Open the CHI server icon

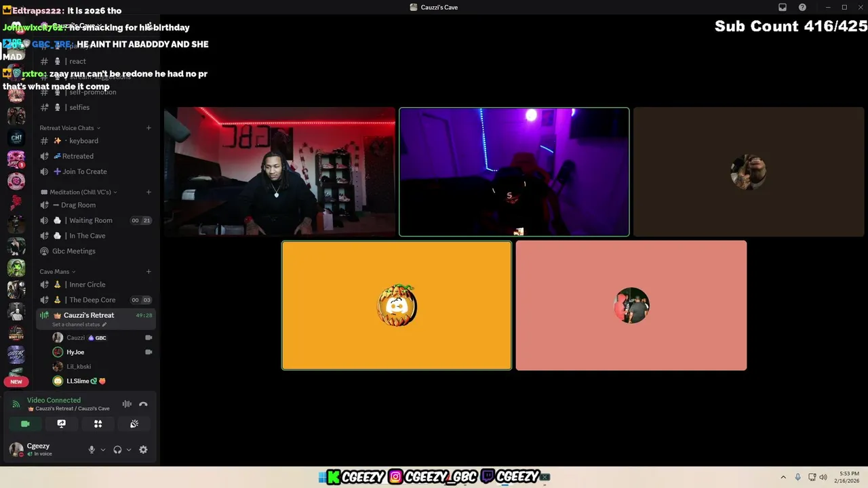(x=16, y=137)
